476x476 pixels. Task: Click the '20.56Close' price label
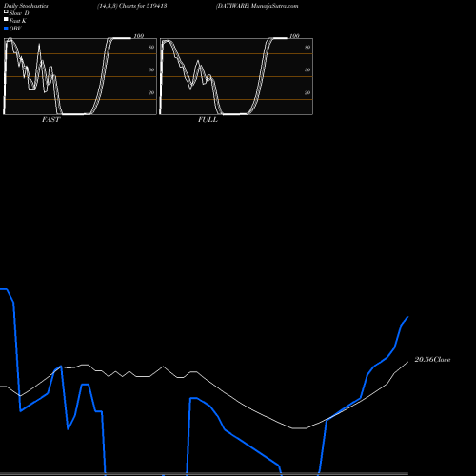[x=432, y=360]
